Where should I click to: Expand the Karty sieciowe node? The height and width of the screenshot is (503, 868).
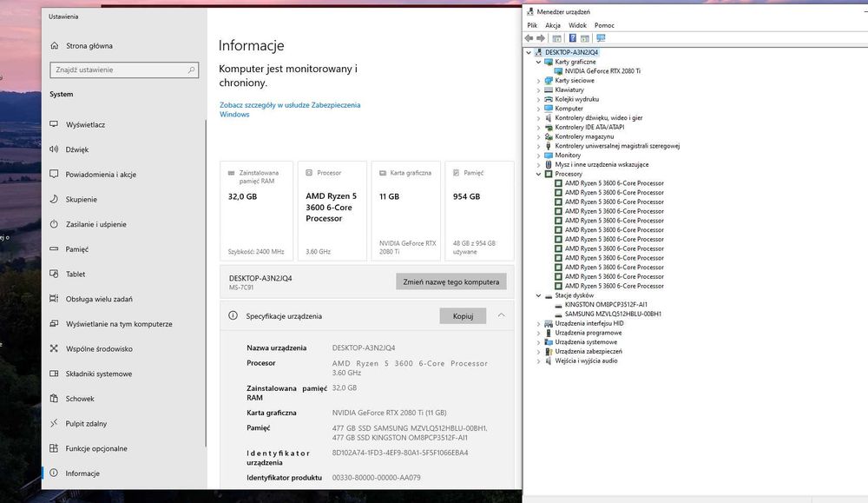coord(538,81)
